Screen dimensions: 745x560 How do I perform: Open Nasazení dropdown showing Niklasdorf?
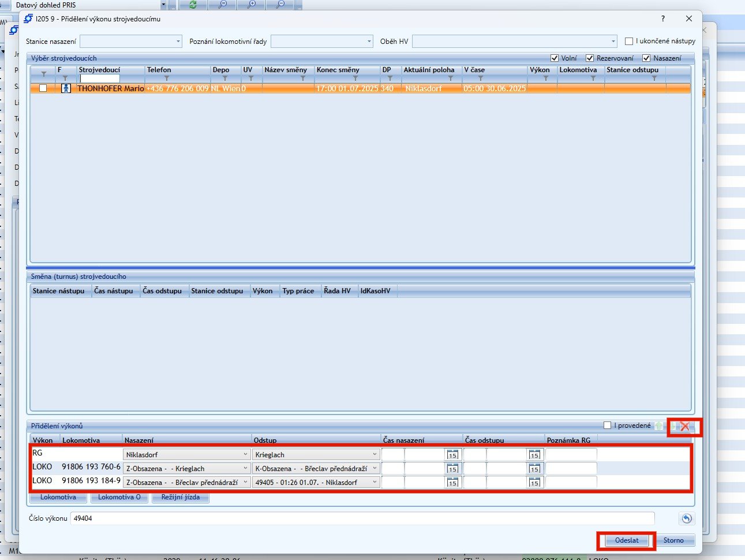pyautogui.click(x=245, y=455)
